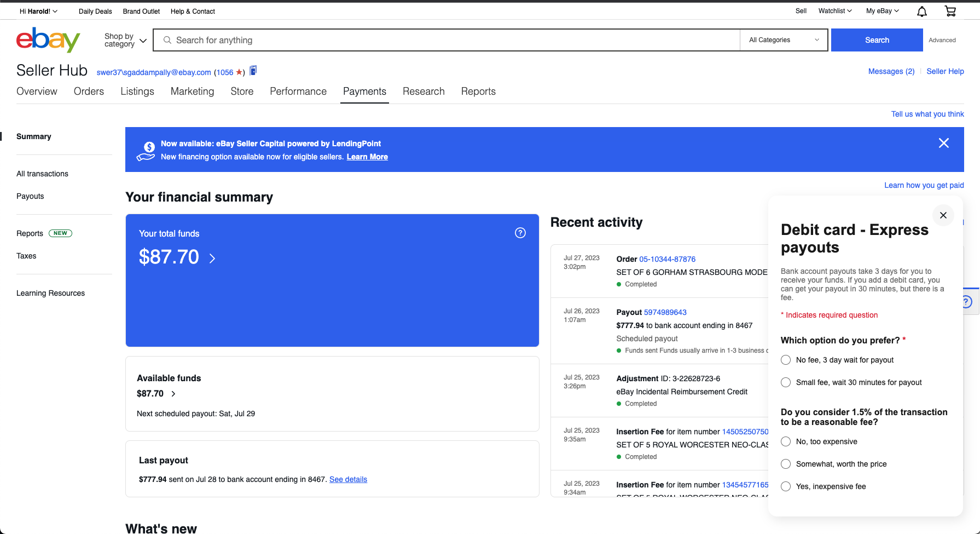Switch to the Marketing tab
Viewport: 980px width, 534px height.
point(192,91)
